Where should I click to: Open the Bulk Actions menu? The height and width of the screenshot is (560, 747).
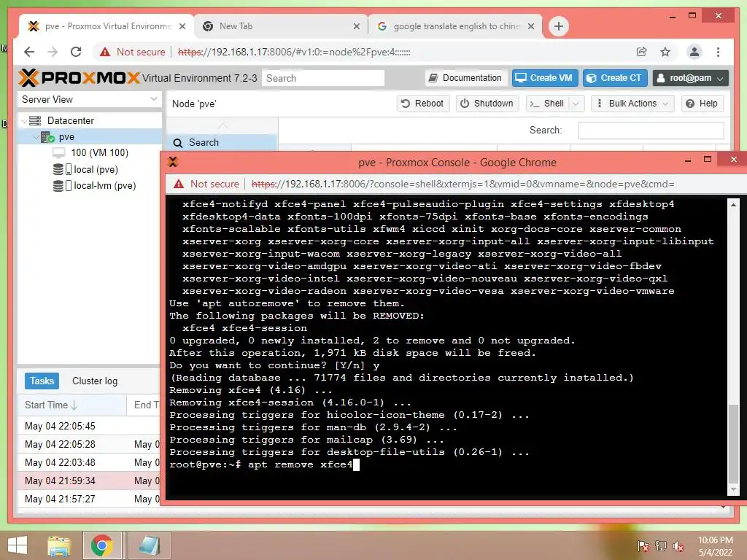632,104
